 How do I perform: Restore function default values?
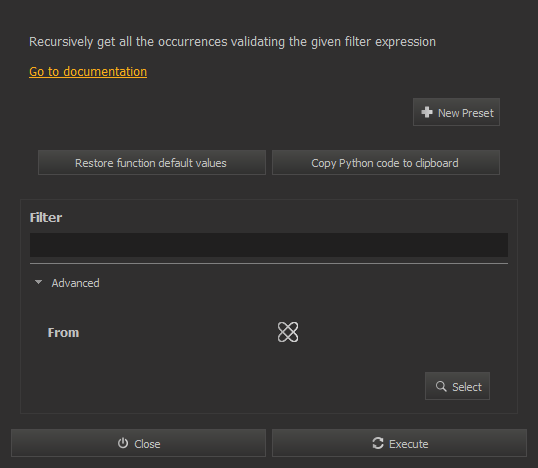coord(152,163)
